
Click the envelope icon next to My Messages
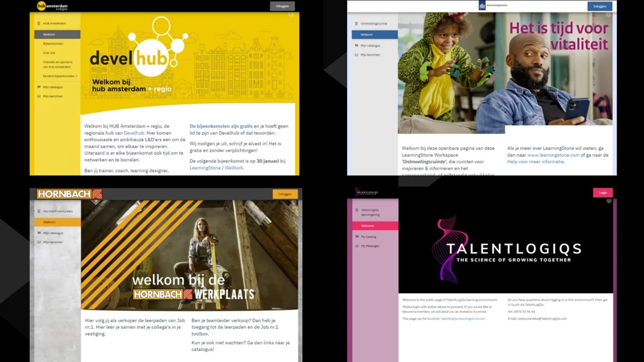click(x=357, y=246)
